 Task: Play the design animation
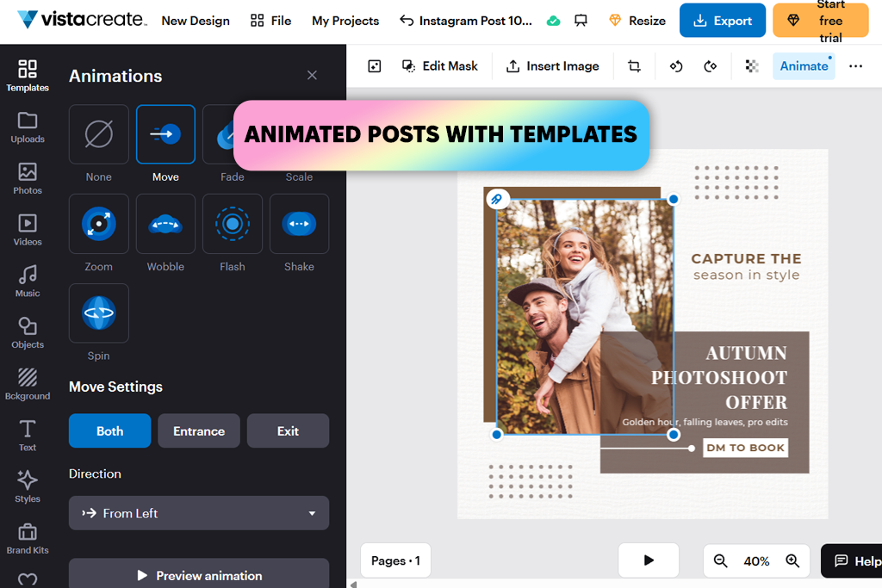(x=649, y=560)
